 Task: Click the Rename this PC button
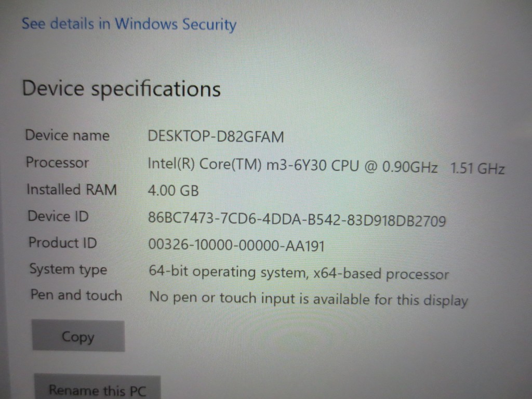97,388
